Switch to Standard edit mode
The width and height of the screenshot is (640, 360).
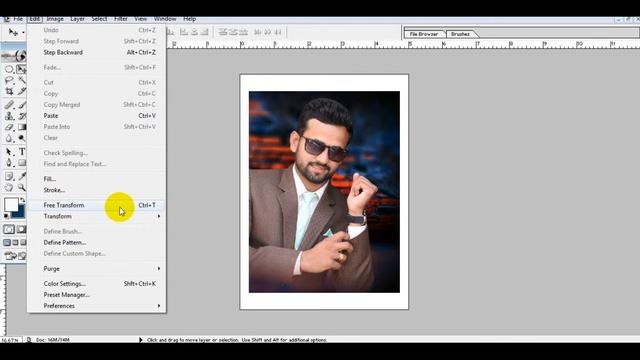(x=9, y=229)
